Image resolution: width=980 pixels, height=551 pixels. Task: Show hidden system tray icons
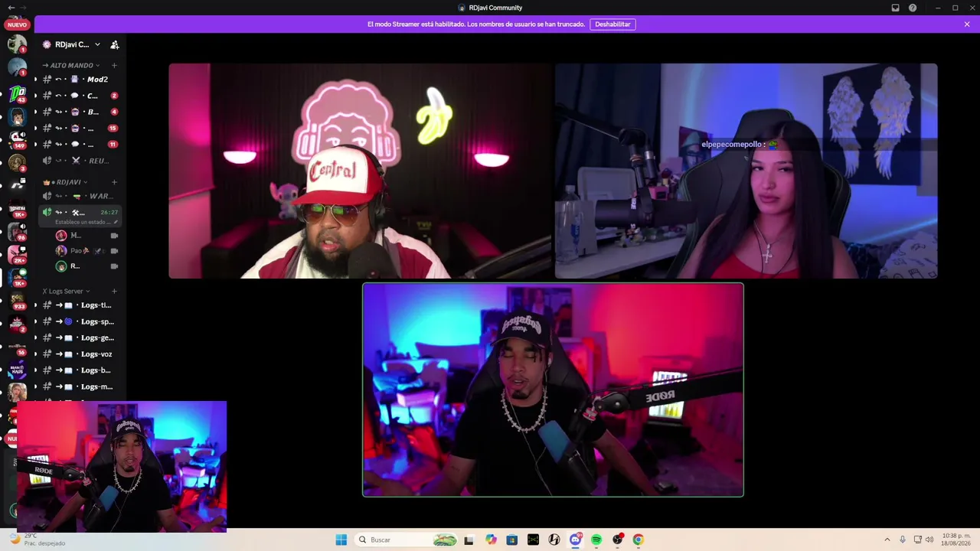[887, 540]
